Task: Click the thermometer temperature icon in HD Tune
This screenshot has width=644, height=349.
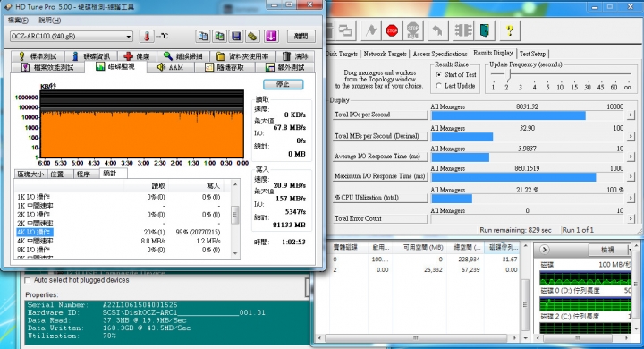Action: [x=147, y=36]
